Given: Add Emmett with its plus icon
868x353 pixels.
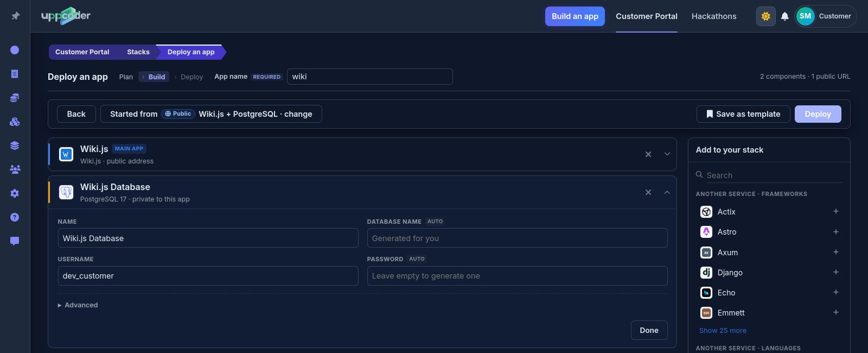Looking at the screenshot, I should pos(835,312).
